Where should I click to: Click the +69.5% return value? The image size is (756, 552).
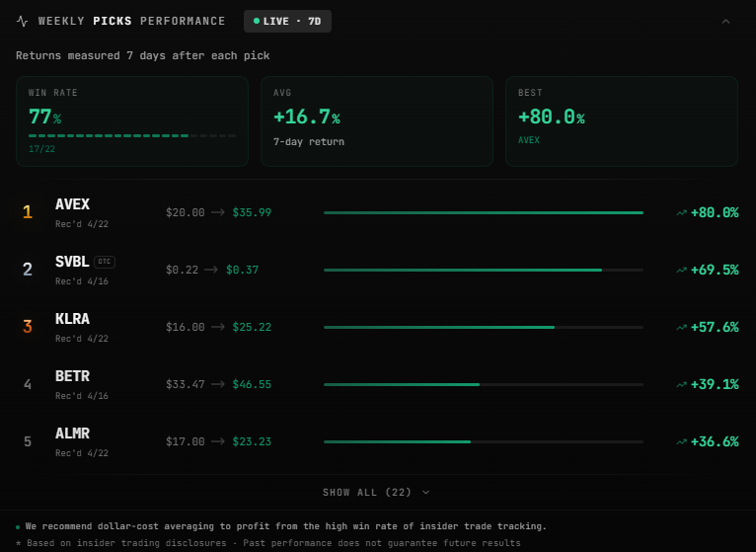715,270
